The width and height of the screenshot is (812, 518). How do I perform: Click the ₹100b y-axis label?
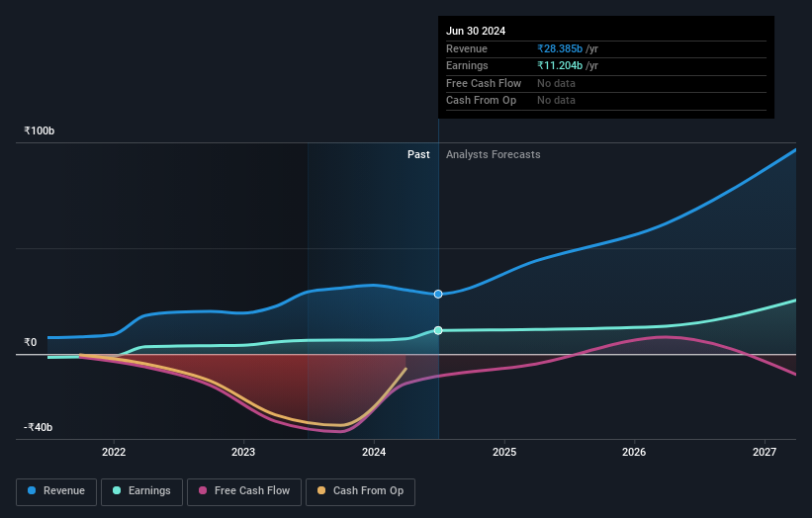tap(39, 130)
